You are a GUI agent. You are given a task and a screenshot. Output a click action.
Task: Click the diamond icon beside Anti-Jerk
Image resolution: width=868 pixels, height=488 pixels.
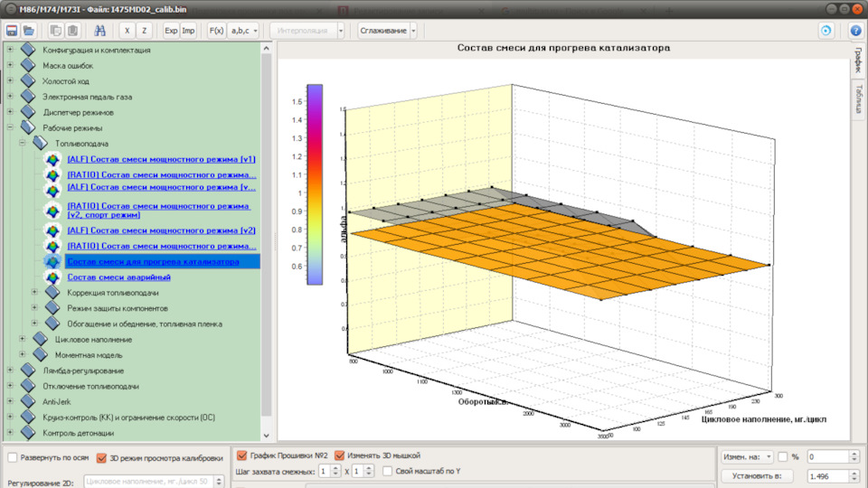pyautogui.click(x=28, y=401)
